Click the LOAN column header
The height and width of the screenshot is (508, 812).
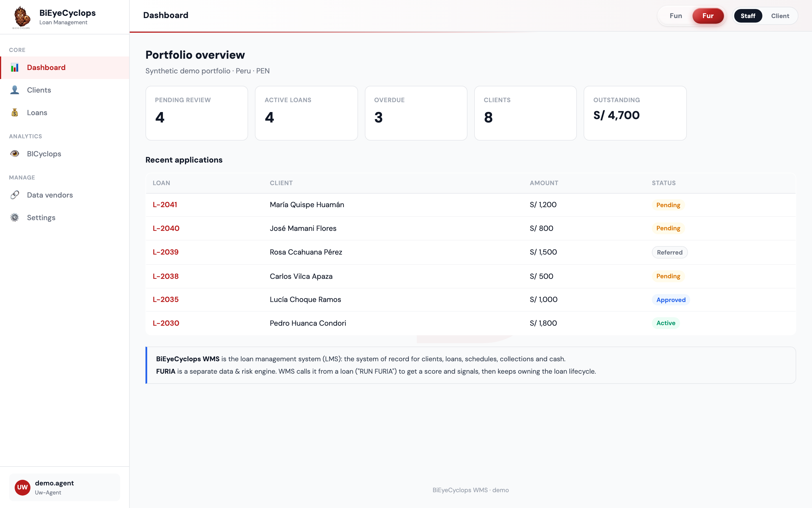(161, 183)
